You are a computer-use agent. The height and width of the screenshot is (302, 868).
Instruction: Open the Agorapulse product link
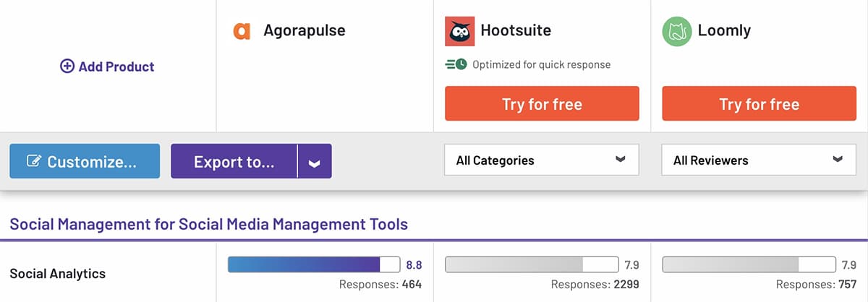305,31
